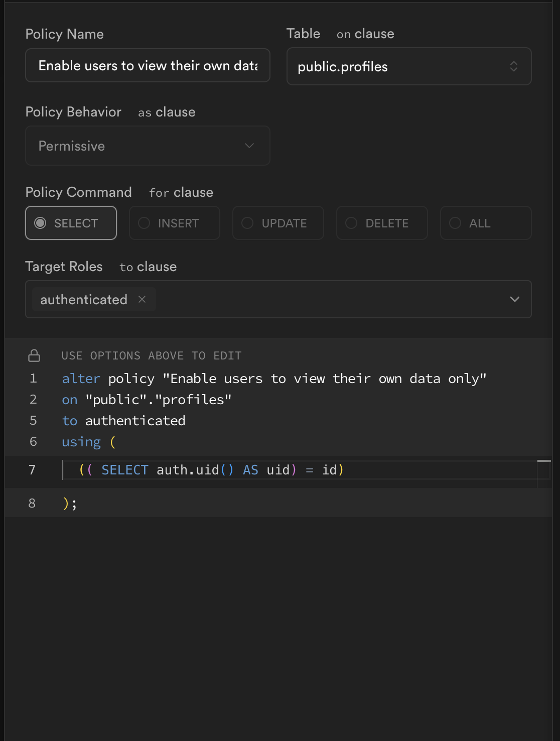
Task: Click the SELECT command button
Action: [x=71, y=223]
